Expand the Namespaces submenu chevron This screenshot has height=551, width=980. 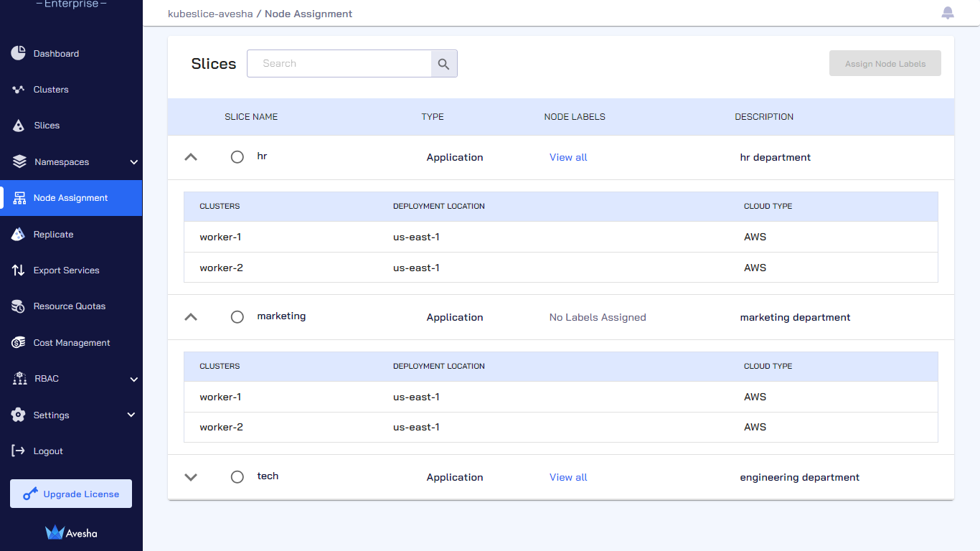pos(133,162)
